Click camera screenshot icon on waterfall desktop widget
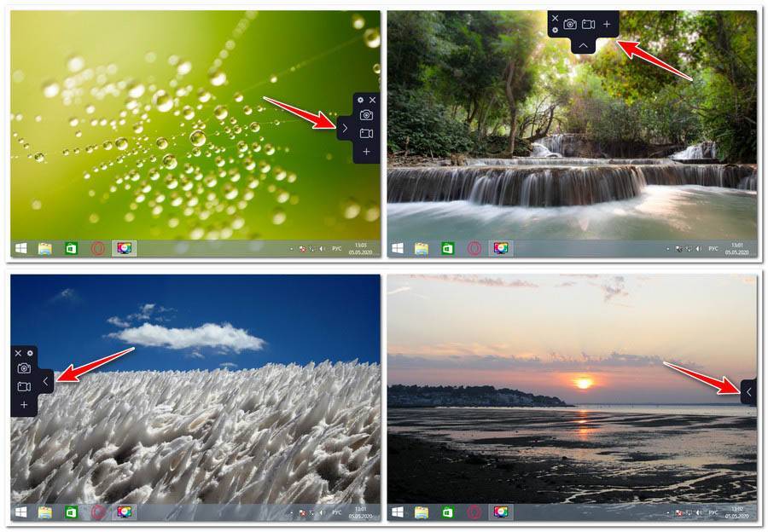The height and width of the screenshot is (532, 768). (x=570, y=24)
